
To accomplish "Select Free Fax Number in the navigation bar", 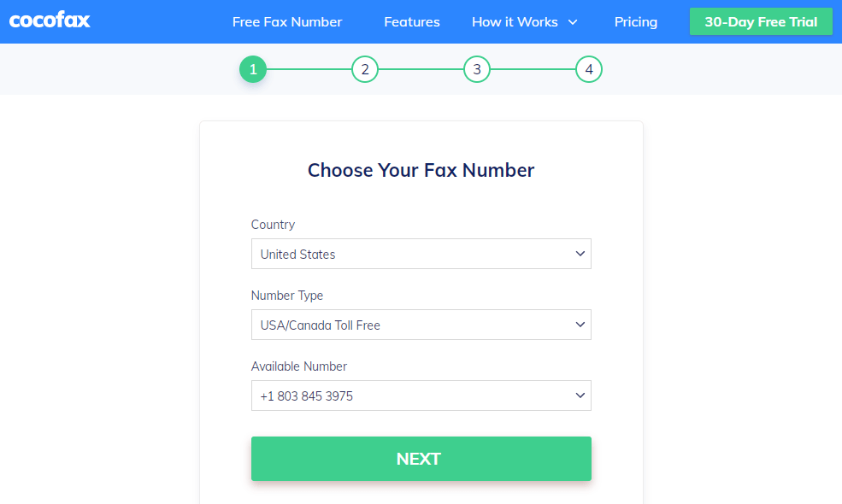I will point(287,22).
